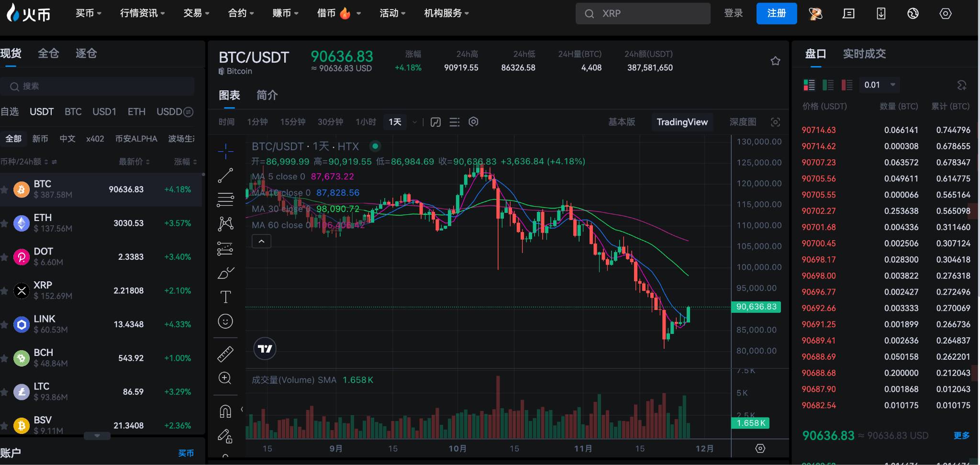Switch order book to sell-only view

click(x=846, y=85)
